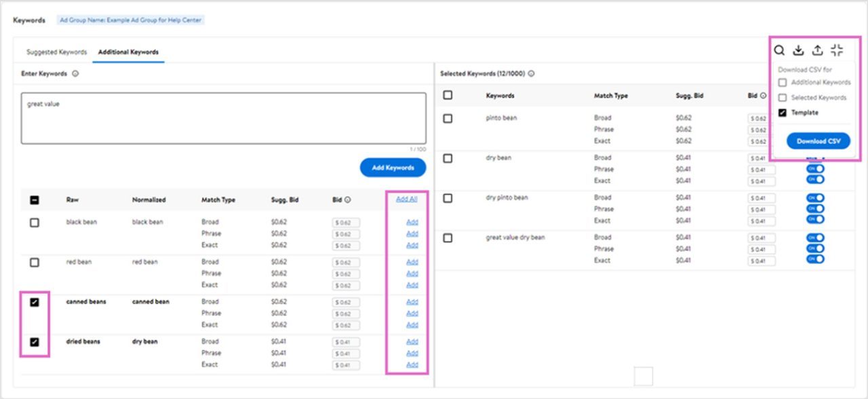Screen dimensions: 868x399
Task: Collapse the panel using the collapse icon
Action: pos(836,50)
